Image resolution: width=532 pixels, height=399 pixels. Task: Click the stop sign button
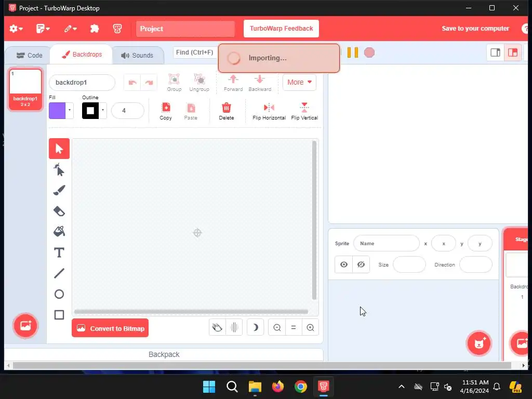369,52
